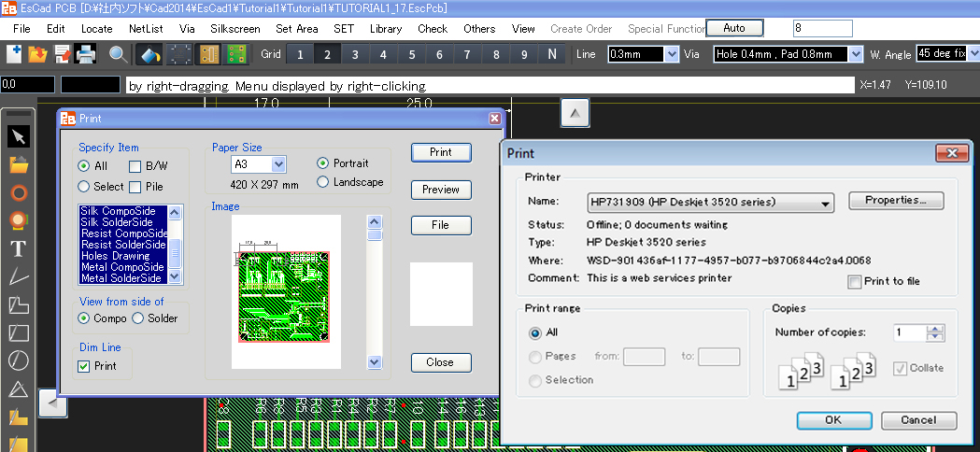
Task: Open the Set Area menu
Action: (297, 29)
